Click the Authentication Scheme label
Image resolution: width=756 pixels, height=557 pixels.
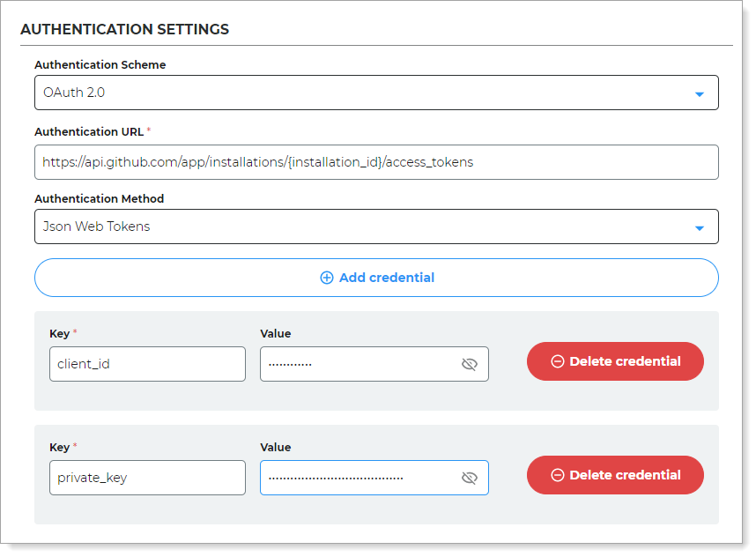pyautogui.click(x=100, y=64)
